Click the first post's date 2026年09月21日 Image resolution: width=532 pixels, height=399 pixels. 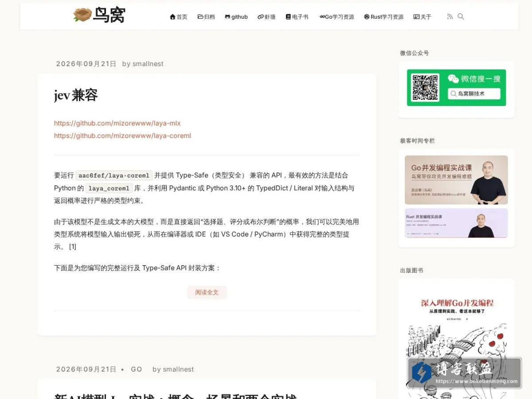coord(86,64)
